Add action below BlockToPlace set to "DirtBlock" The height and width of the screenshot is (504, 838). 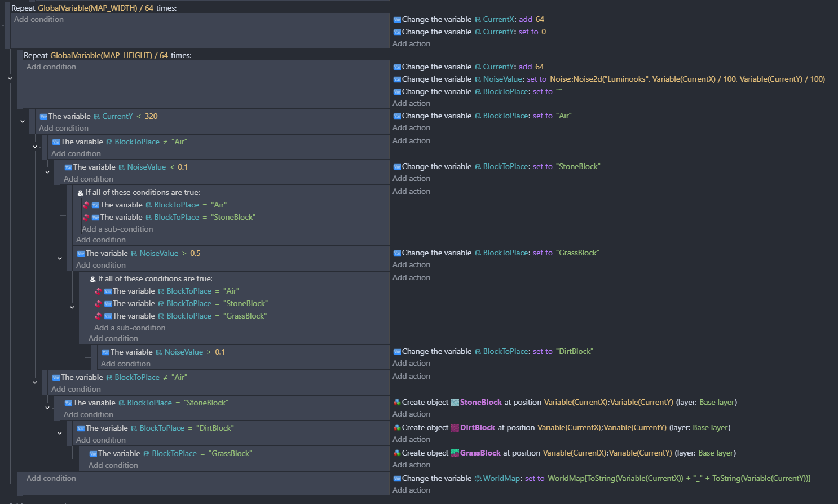(x=411, y=364)
